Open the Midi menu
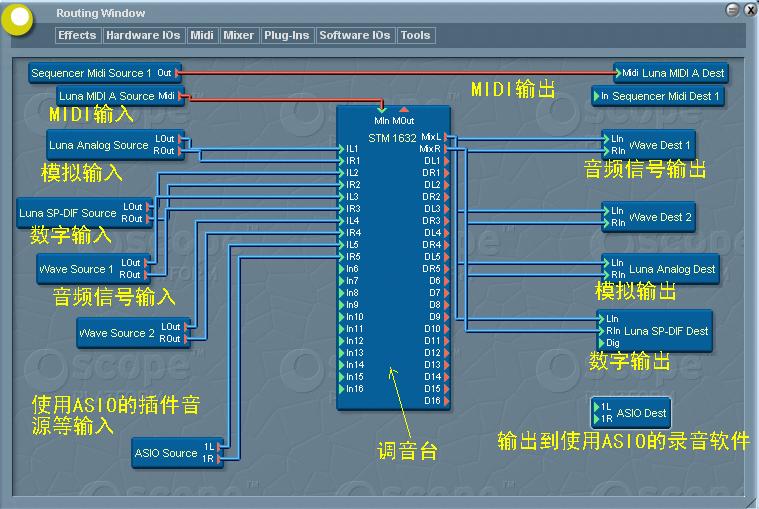 202,35
